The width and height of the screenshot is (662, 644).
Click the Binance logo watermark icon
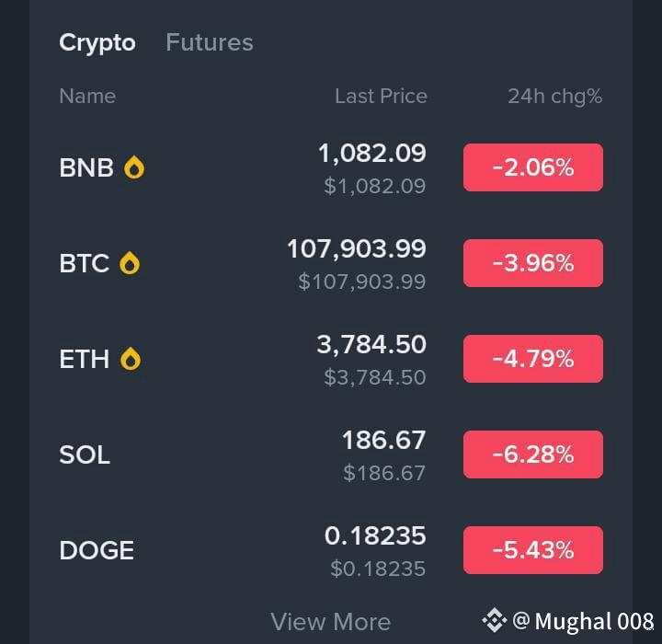(494, 620)
